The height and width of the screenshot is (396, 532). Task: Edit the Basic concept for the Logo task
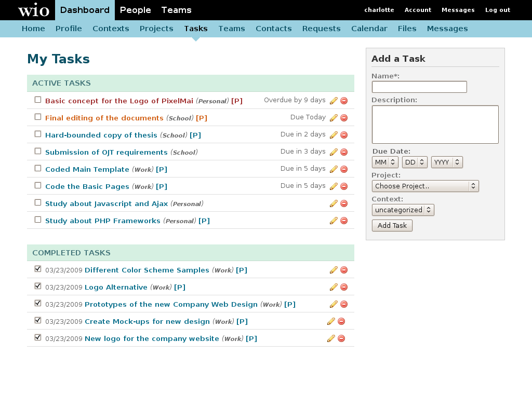[x=334, y=101]
